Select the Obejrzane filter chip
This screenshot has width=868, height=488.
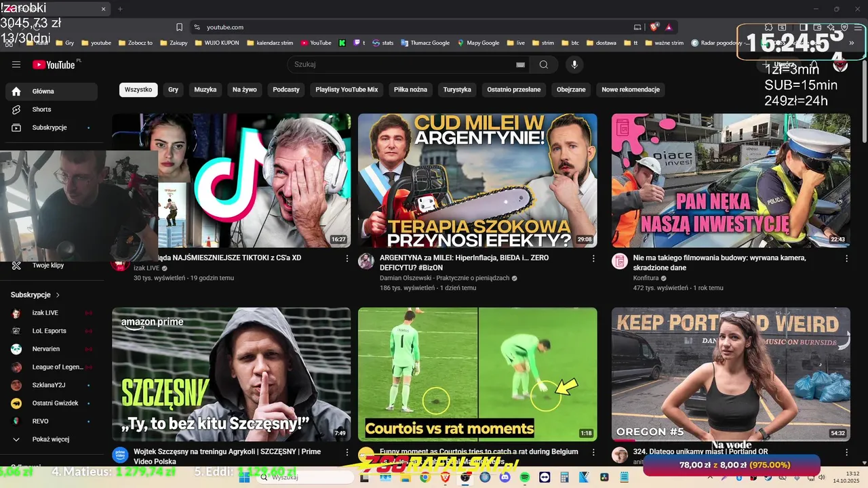tap(571, 89)
